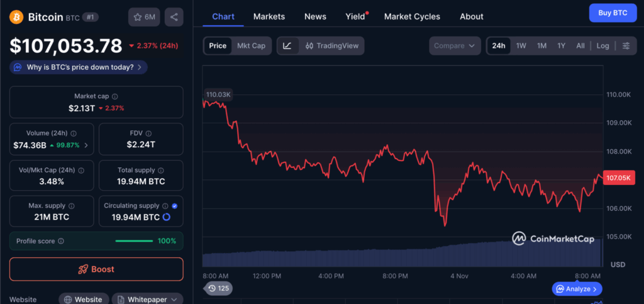Open 'Why is BTC's price down today?'

(79, 67)
